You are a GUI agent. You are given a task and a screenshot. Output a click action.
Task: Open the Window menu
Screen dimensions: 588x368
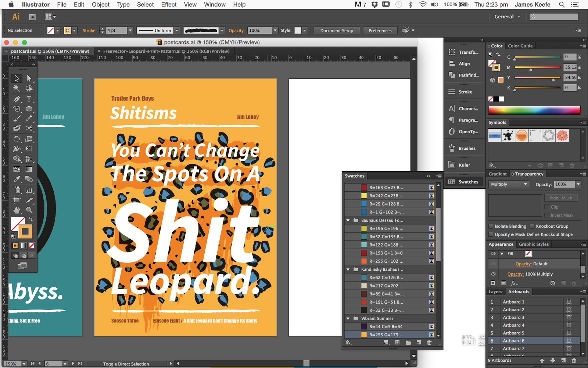215,4
